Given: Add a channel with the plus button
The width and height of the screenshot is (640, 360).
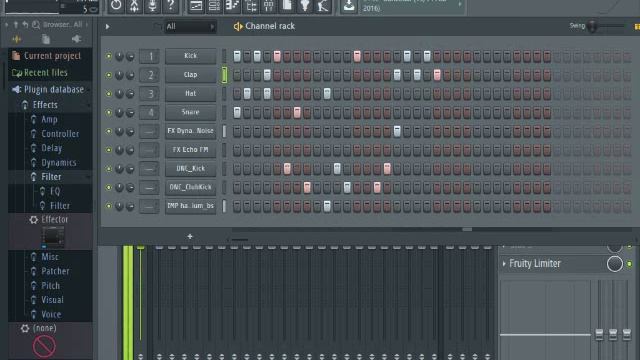Looking at the screenshot, I should (x=190, y=236).
